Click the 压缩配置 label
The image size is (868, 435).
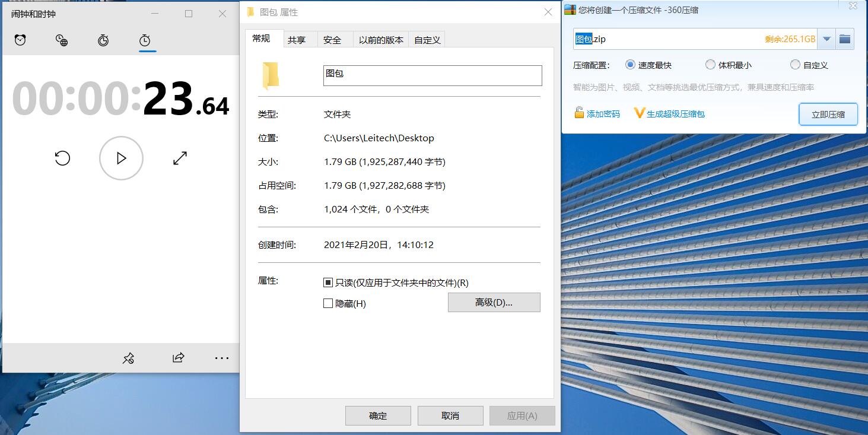click(592, 65)
